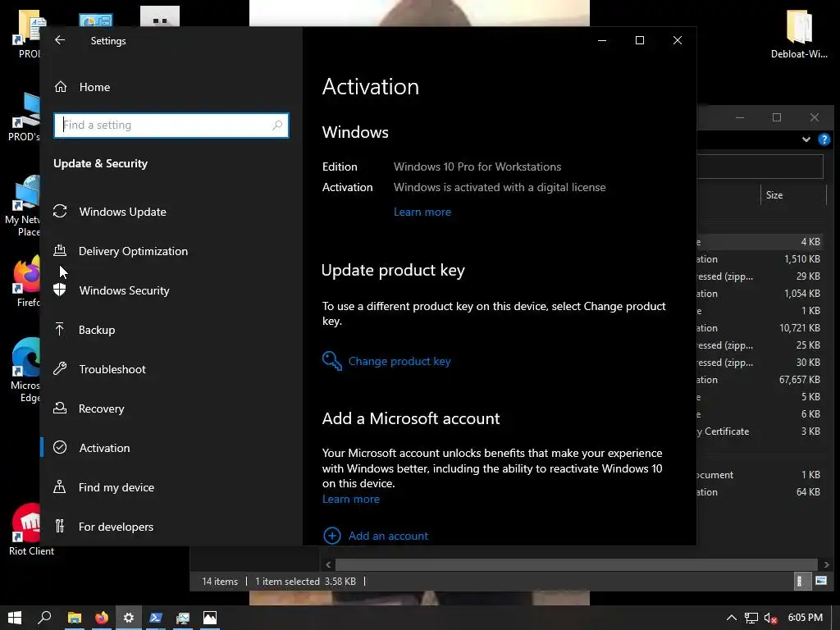This screenshot has width=840, height=630.
Task: Click left arrow of Explorer horizontal scrollbar
Action: pos(328,564)
